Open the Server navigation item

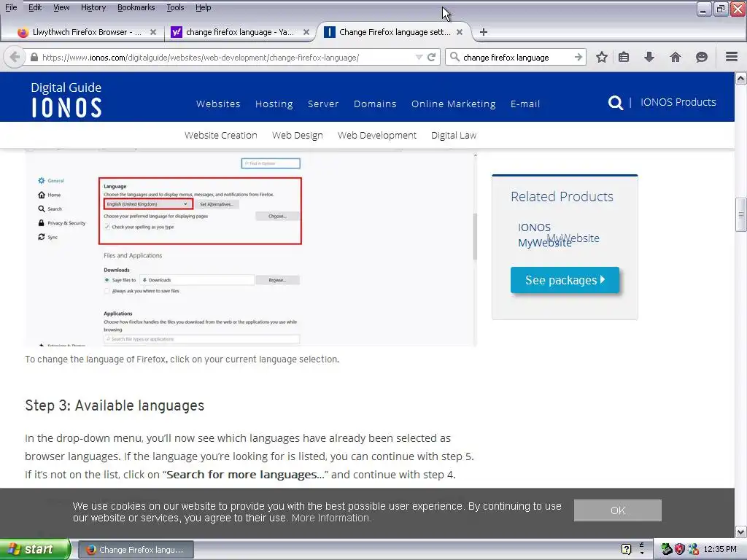pyautogui.click(x=323, y=104)
